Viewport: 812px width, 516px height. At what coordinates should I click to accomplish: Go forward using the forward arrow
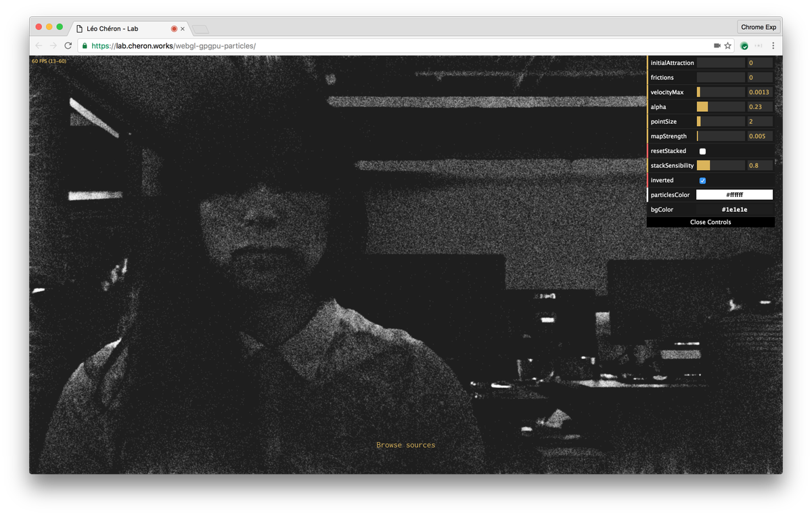click(x=53, y=45)
